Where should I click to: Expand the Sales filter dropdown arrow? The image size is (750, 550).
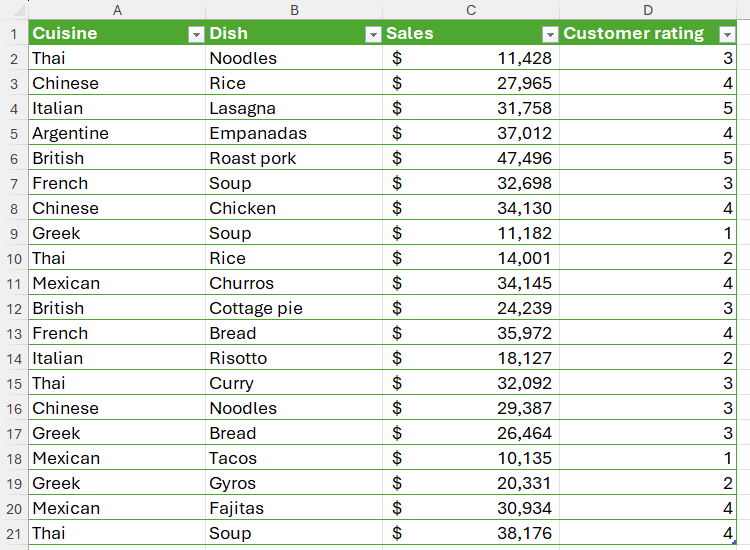pos(549,34)
